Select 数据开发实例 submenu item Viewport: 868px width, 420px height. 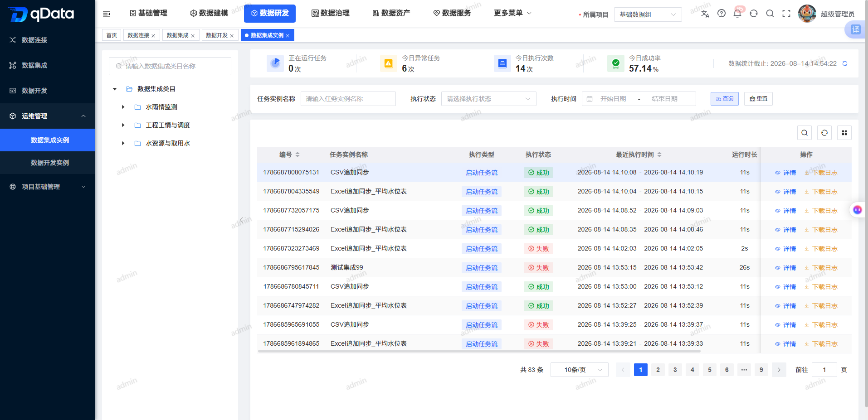pyautogui.click(x=48, y=163)
